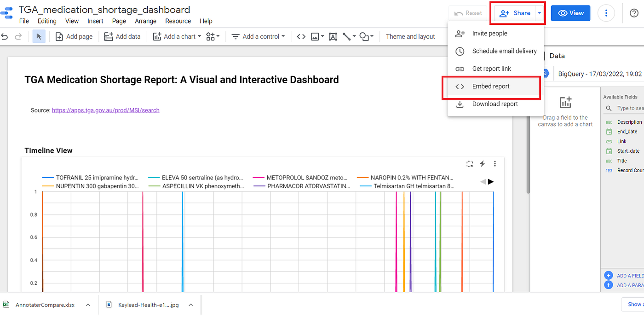
Task: Expand the Share button's dropdown arrow
Action: [539, 13]
